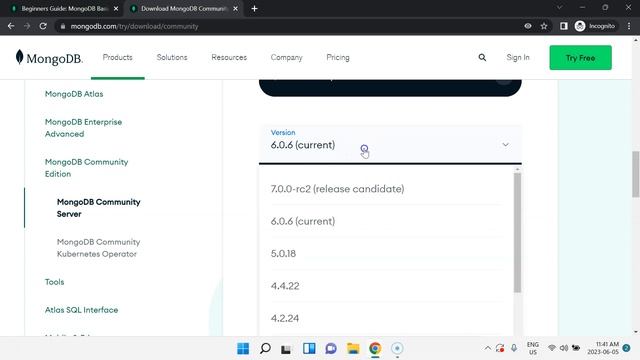
Task: Close the Download MongoDB Community tab
Action: tap(236, 9)
